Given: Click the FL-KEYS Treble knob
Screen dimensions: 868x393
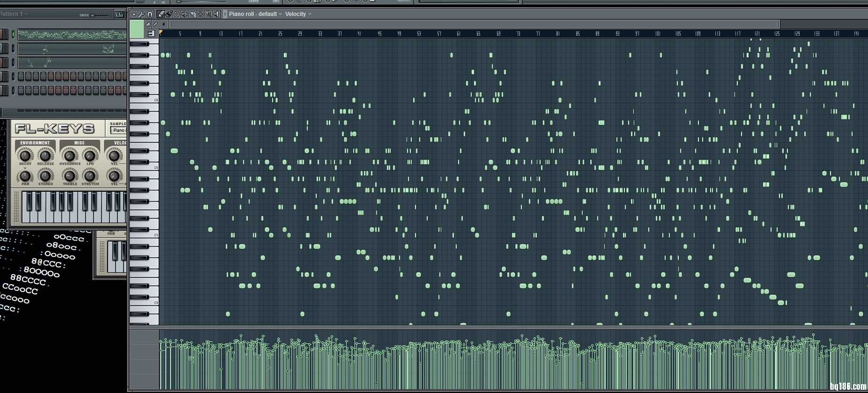Looking at the screenshot, I should point(70,175).
